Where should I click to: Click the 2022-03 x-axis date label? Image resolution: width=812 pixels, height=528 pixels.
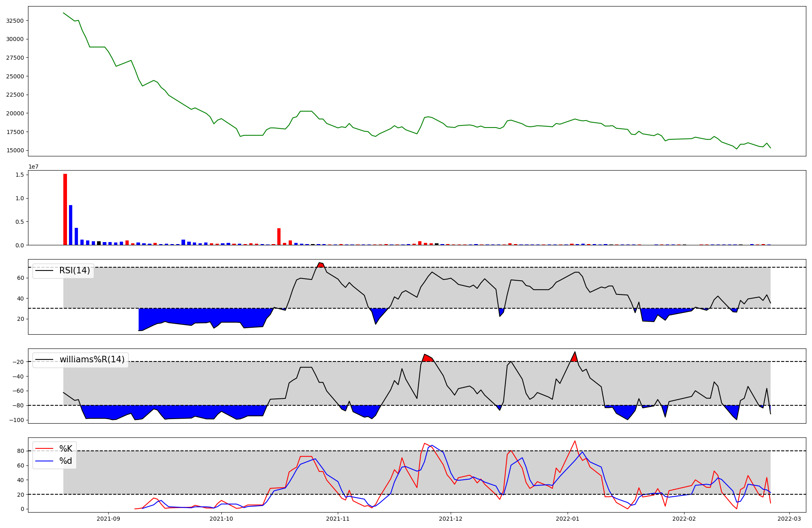(x=789, y=519)
